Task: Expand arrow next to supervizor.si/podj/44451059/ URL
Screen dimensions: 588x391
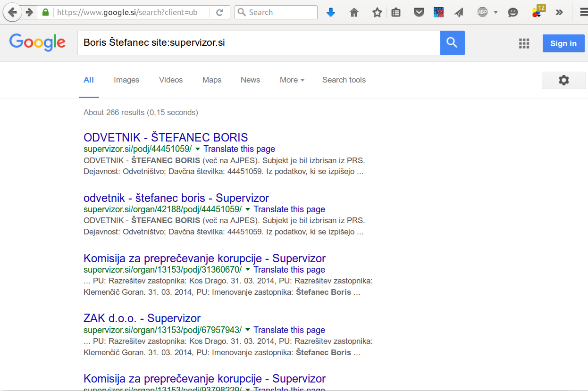Action: coord(198,149)
